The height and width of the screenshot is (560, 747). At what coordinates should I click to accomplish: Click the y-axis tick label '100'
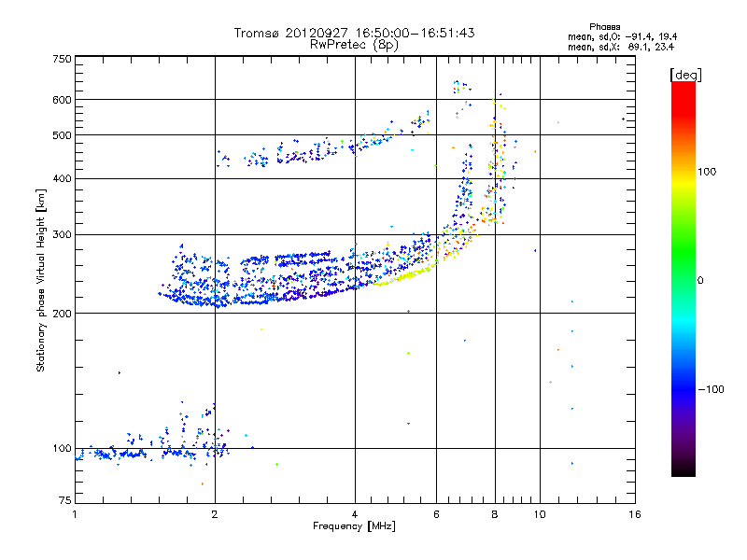coord(63,449)
